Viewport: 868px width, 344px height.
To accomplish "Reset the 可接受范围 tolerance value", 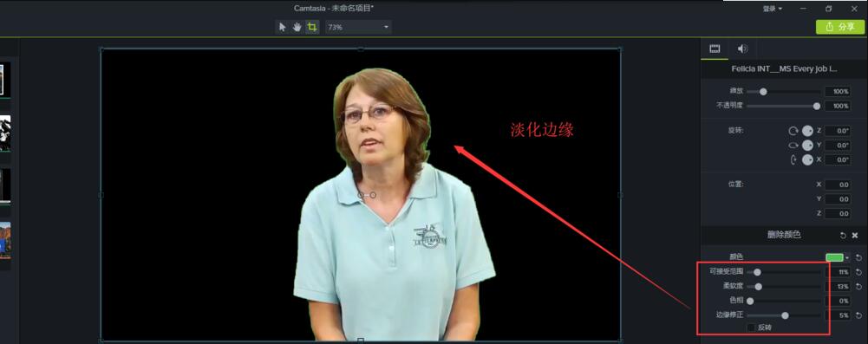I will pyautogui.click(x=858, y=272).
